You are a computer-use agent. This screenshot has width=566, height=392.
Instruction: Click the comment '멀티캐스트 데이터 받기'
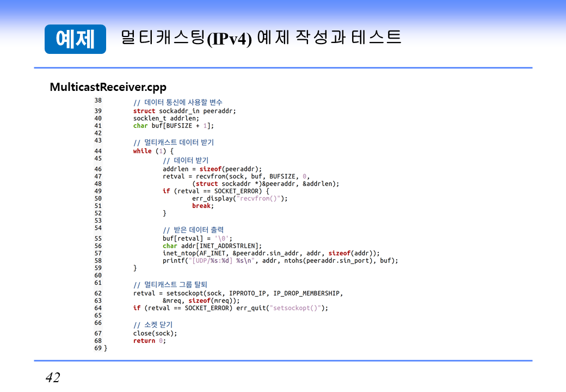click(x=174, y=143)
